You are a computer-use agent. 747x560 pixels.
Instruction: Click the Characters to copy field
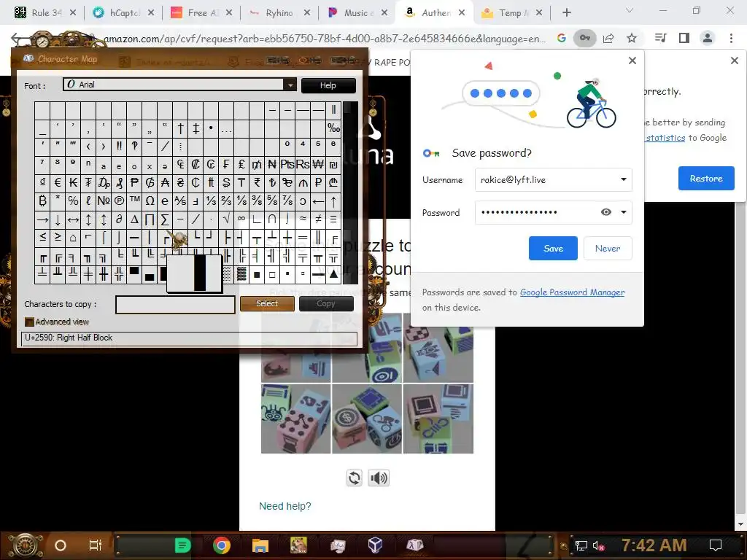(x=175, y=305)
